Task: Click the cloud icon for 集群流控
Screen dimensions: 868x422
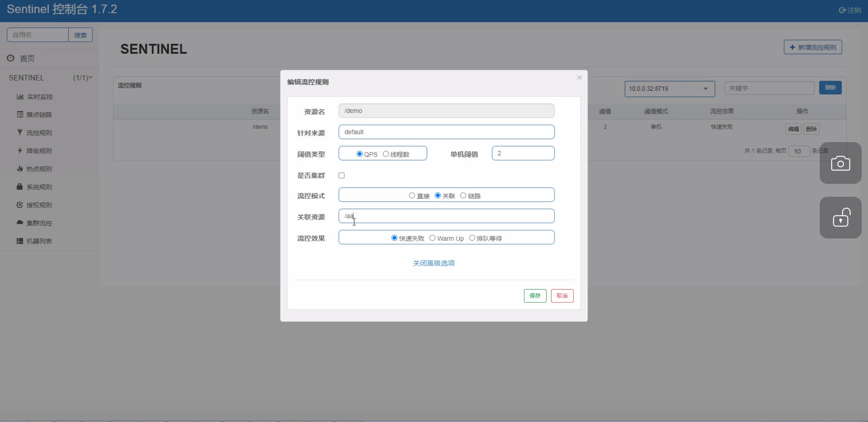Action: [x=20, y=222]
